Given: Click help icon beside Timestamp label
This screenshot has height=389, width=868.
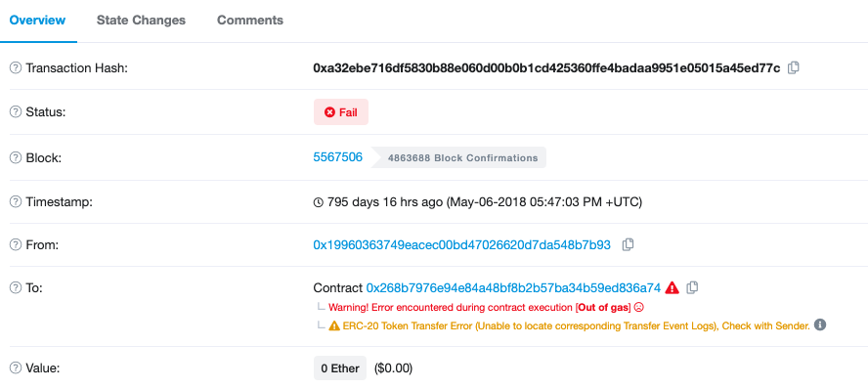Looking at the screenshot, I should [x=16, y=202].
